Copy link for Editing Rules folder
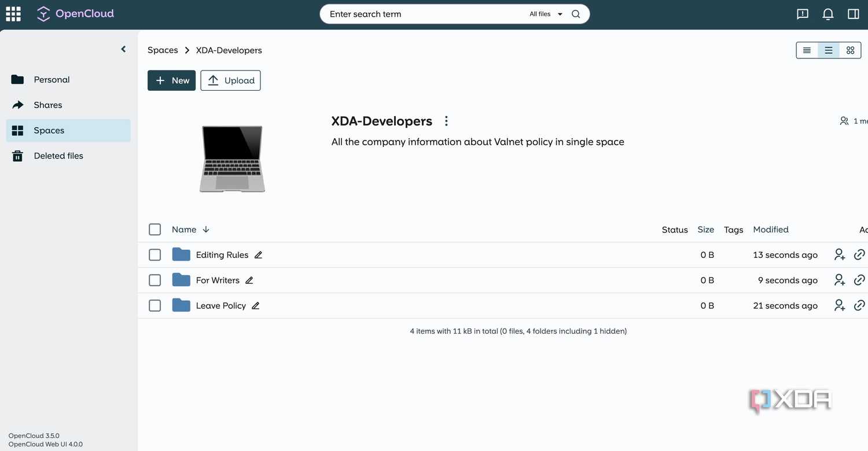Viewport: 868px width, 451px height. point(860,255)
